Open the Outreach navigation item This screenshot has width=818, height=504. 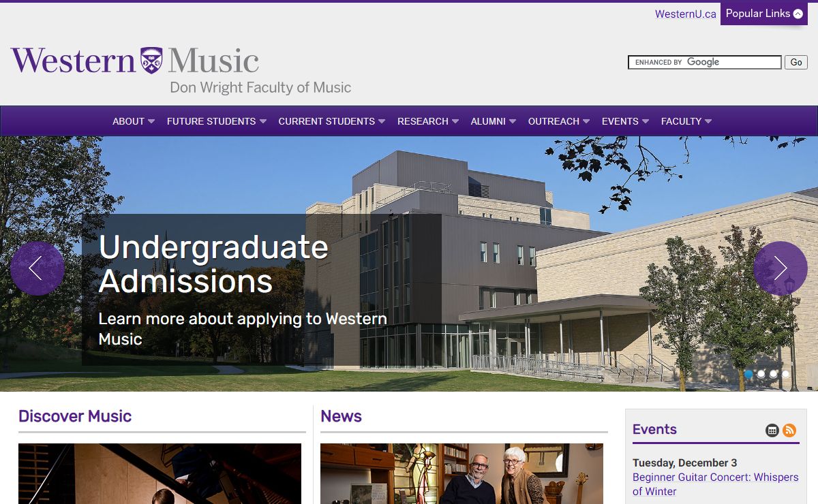(x=554, y=121)
